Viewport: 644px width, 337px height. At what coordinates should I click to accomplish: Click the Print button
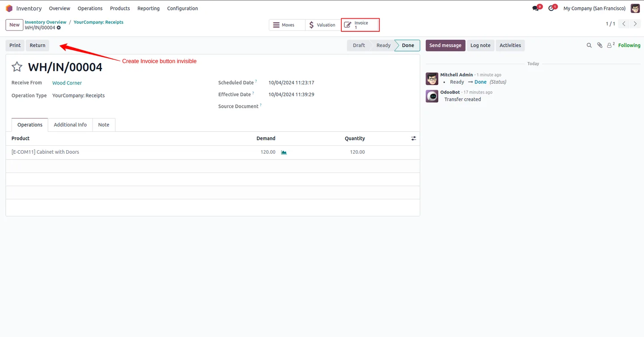pyautogui.click(x=15, y=46)
